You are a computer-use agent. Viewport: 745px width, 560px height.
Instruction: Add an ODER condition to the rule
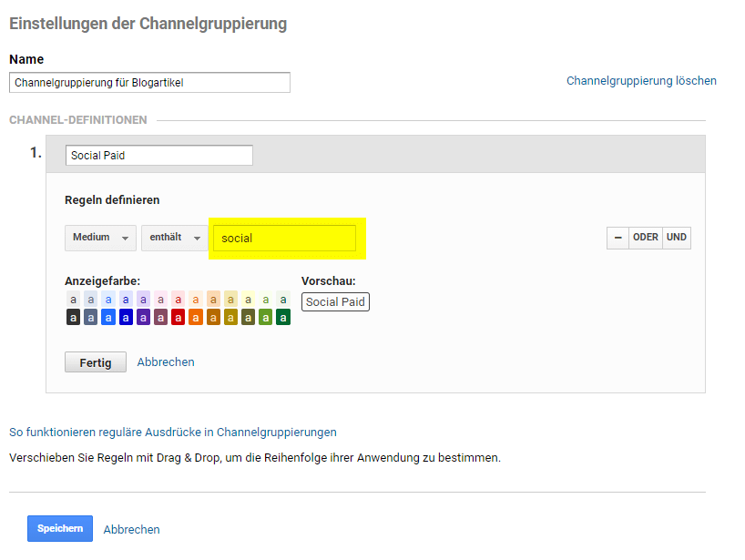[646, 238]
